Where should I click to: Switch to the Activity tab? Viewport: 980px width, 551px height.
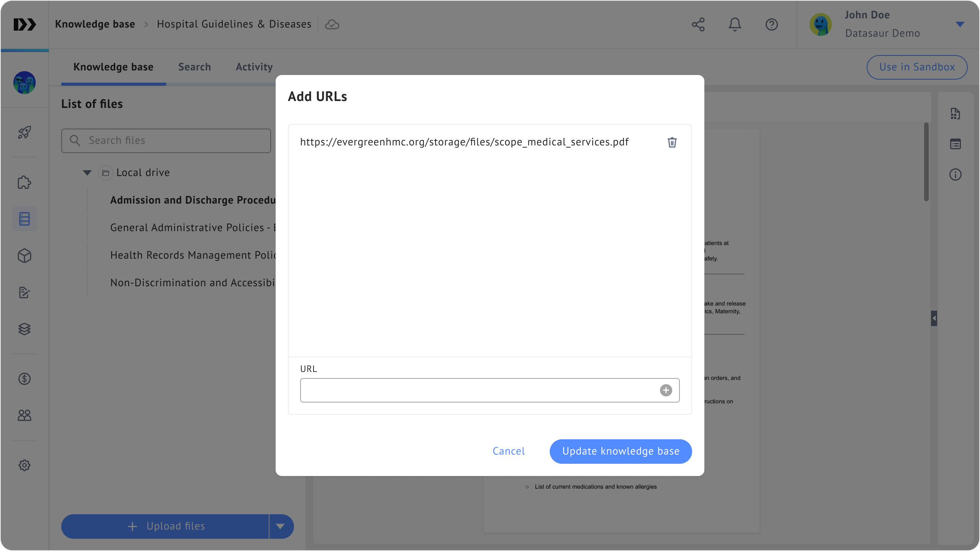click(x=254, y=67)
